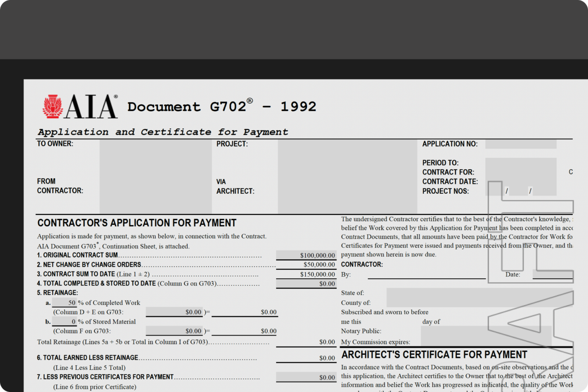Select the $50,000.00 Net Change value

[x=305, y=265]
